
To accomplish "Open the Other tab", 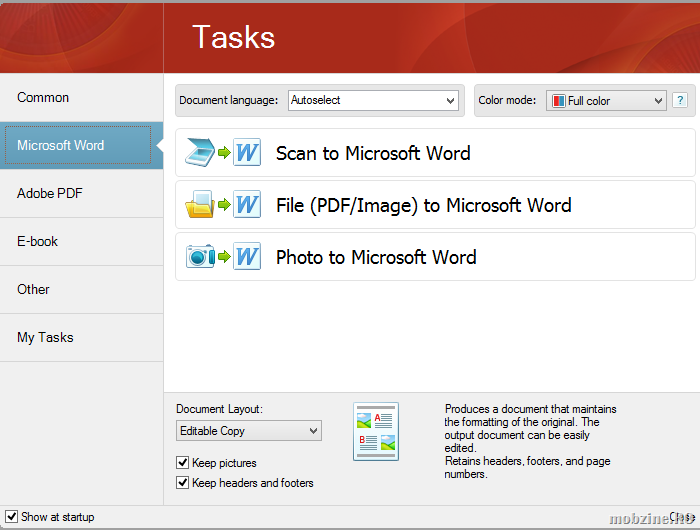I will pyautogui.click(x=81, y=289).
